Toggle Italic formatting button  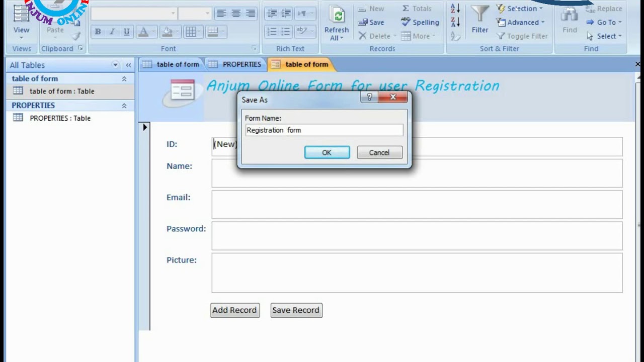[x=112, y=32]
